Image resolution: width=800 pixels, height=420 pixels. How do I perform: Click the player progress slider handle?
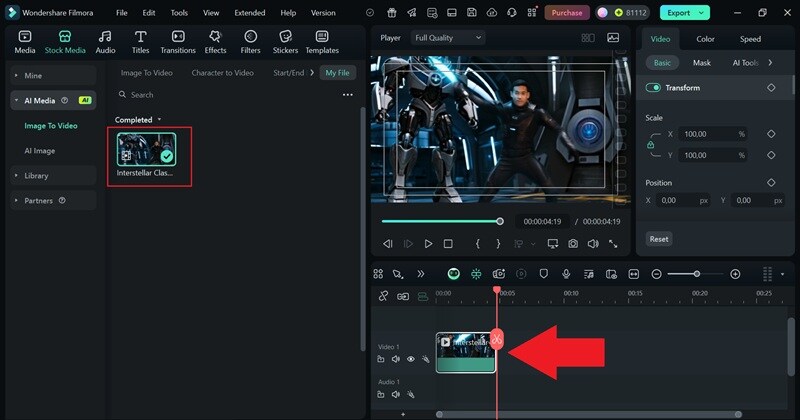pos(500,221)
